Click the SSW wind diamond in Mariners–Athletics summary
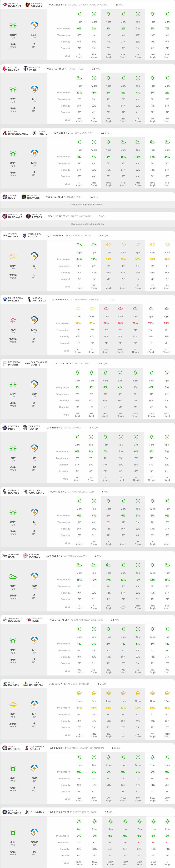 34,832
